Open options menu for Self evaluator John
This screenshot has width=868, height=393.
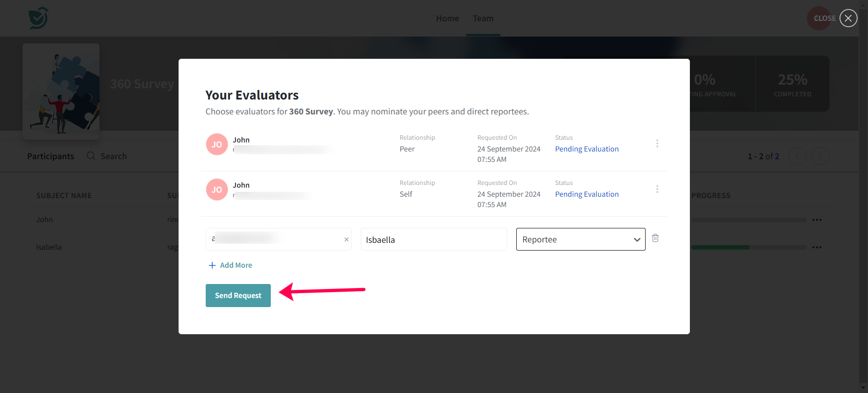click(657, 189)
